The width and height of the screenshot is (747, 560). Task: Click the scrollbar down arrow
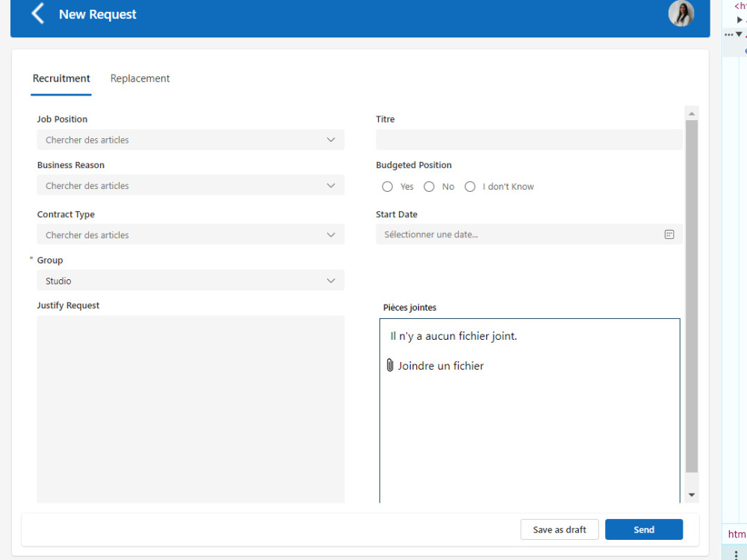[x=691, y=494]
